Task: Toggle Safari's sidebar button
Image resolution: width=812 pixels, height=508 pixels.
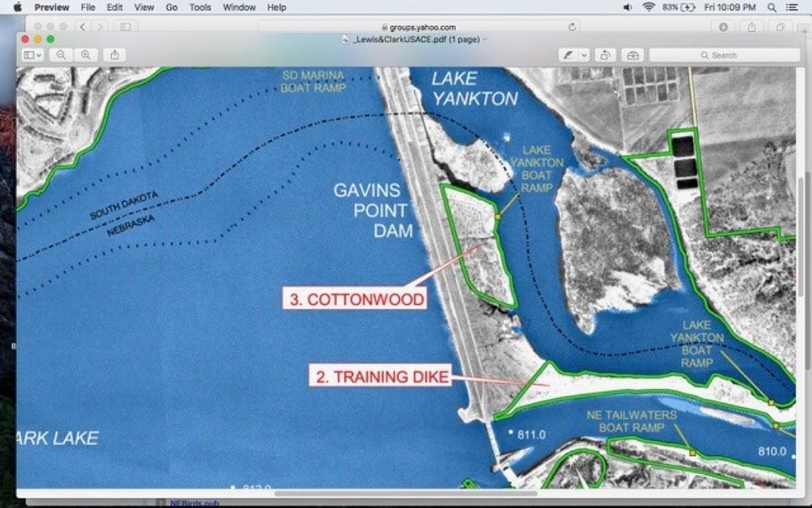Action: [126, 27]
